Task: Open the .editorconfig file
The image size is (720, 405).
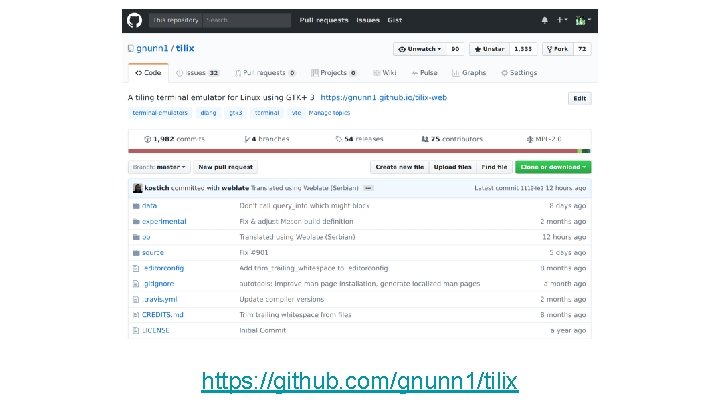Action: click(163, 268)
